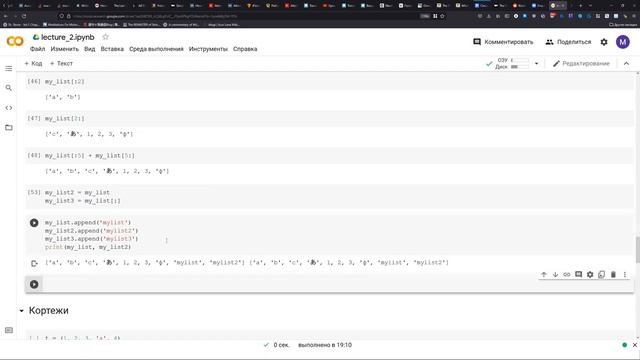Click the print(my_list, my_list2) line
This screenshot has width=640, height=360.
coord(88,247)
